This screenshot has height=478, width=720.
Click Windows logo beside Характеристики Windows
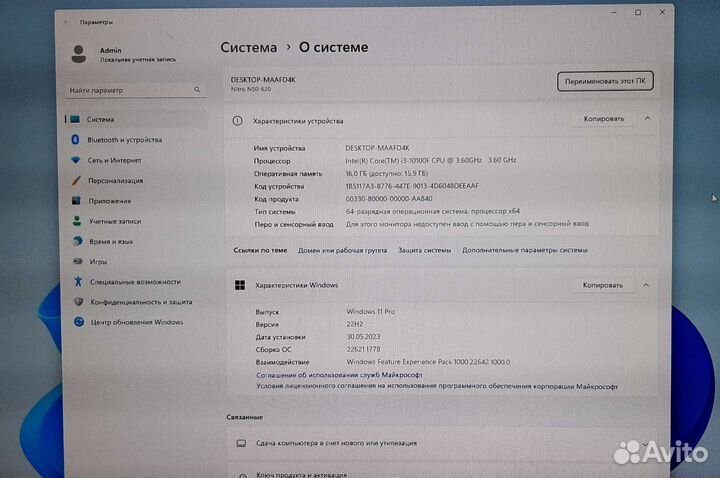coord(240,285)
